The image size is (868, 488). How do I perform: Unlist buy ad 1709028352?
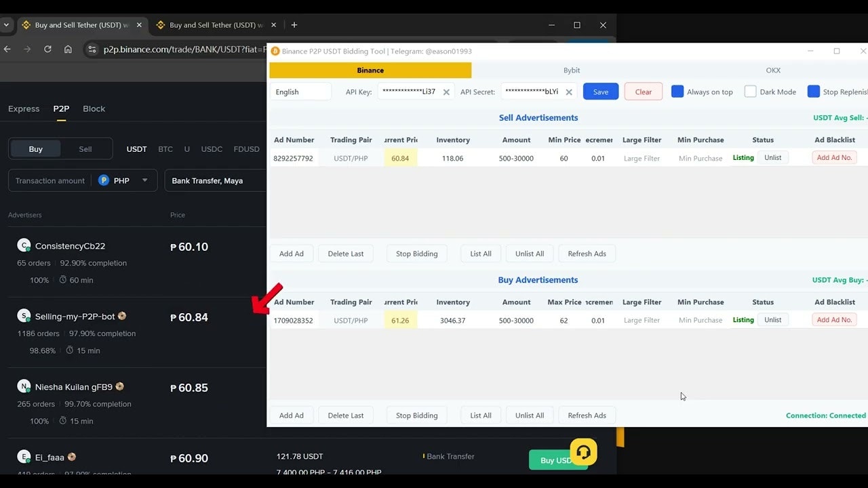point(773,319)
